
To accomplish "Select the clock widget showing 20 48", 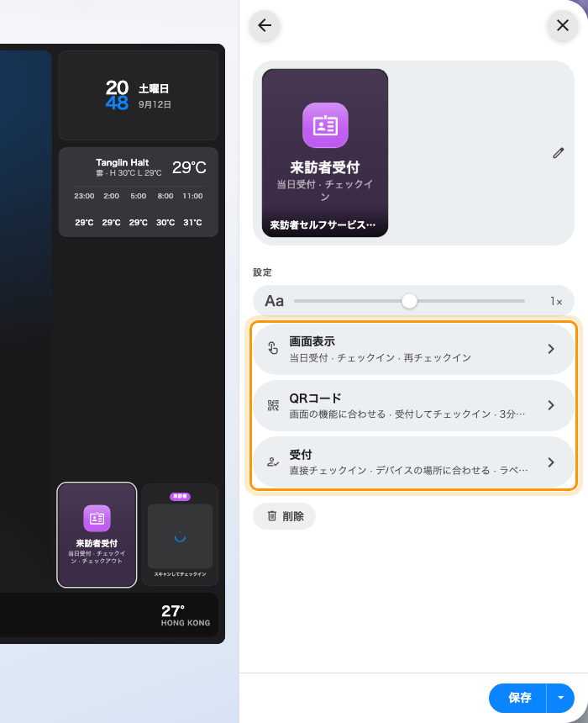I will click(x=139, y=96).
